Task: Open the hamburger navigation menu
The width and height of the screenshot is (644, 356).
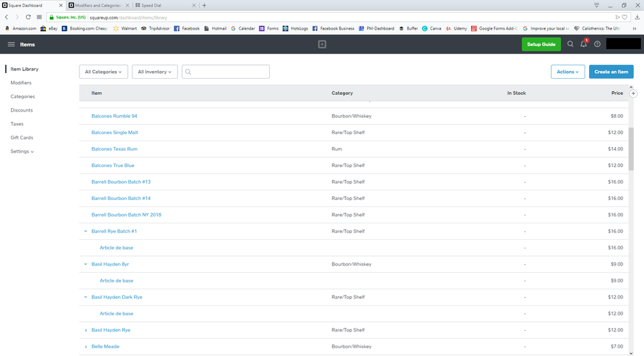Action: tap(11, 44)
